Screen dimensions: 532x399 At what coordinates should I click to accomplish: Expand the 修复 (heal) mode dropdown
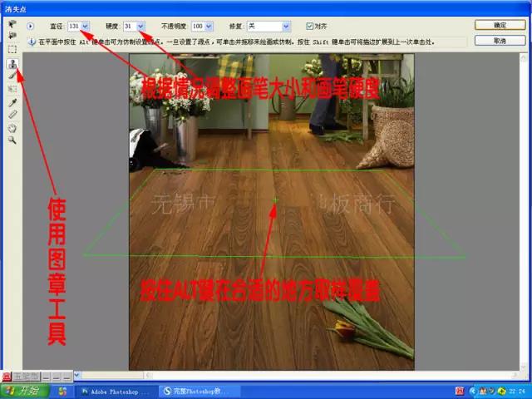click(286, 26)
